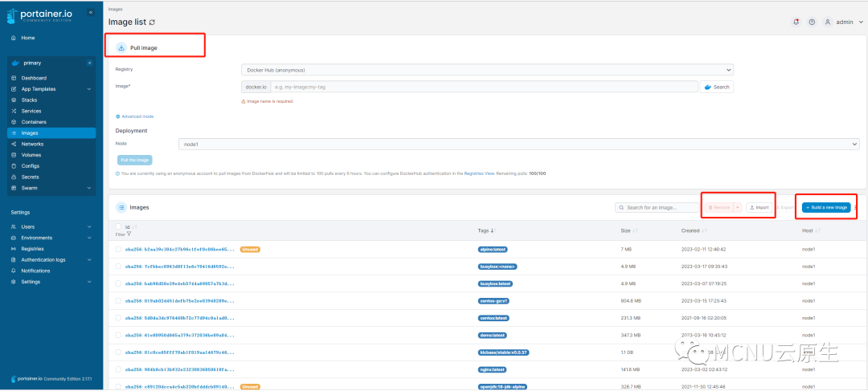Open the Advanced mode link

point(134,116)
